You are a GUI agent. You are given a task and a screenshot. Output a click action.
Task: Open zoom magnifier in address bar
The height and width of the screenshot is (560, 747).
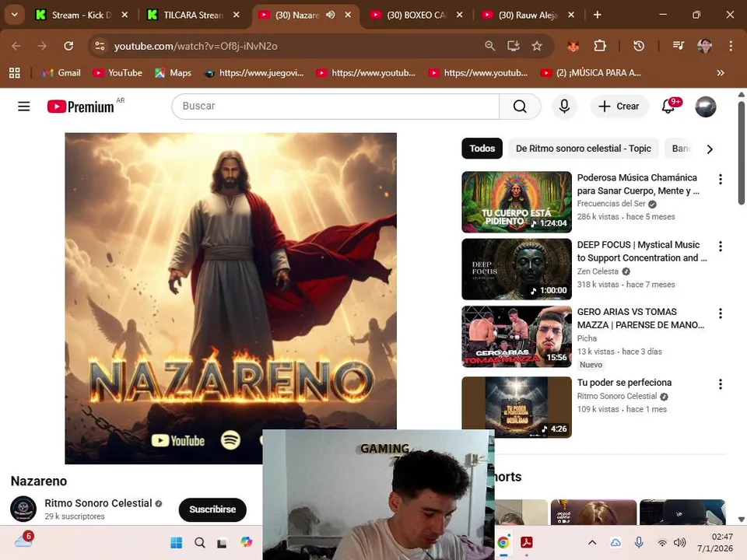point(489,46)
